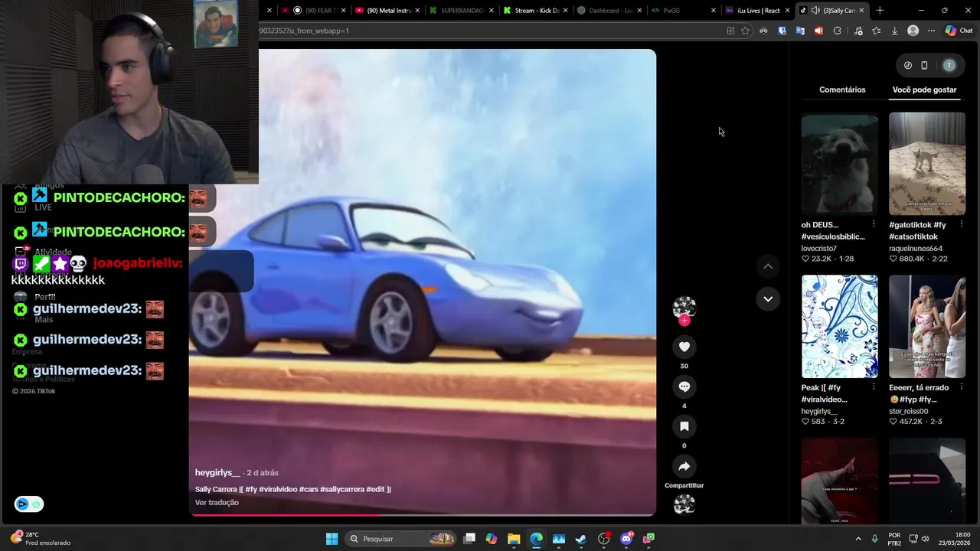Screen dimensions: 980x551
Task: Like the Sally Carrera video with the heart
Action: click(x=684, y=347)
